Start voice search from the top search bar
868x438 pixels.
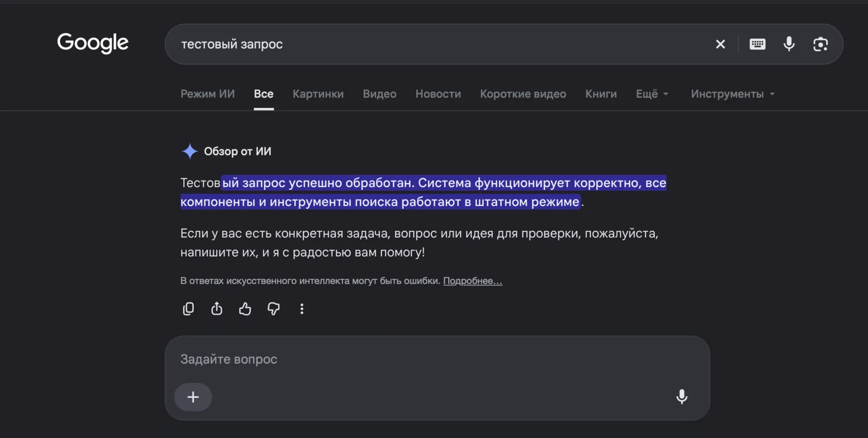(x=789, y=44)
